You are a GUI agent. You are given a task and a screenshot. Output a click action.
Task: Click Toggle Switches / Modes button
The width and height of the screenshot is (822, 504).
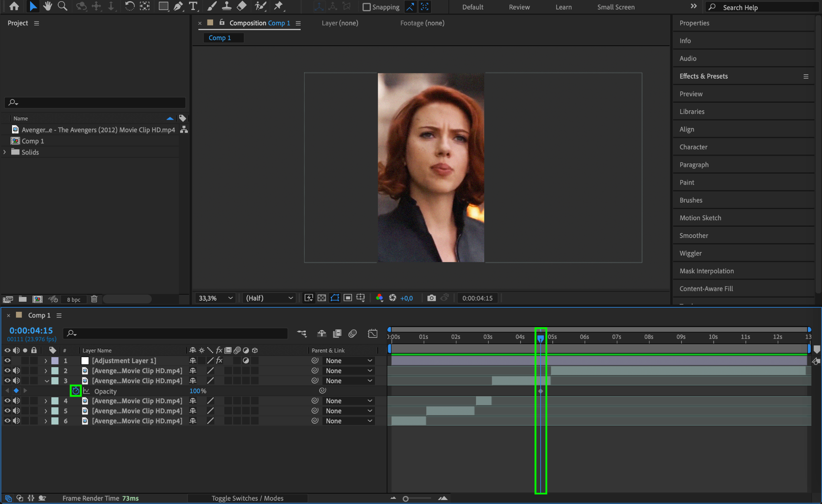tap(247, 498)
